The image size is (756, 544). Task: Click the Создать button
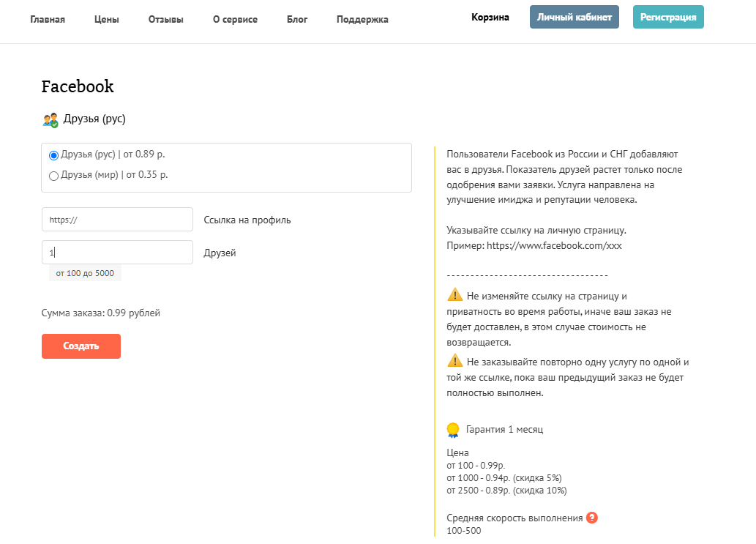81,346
